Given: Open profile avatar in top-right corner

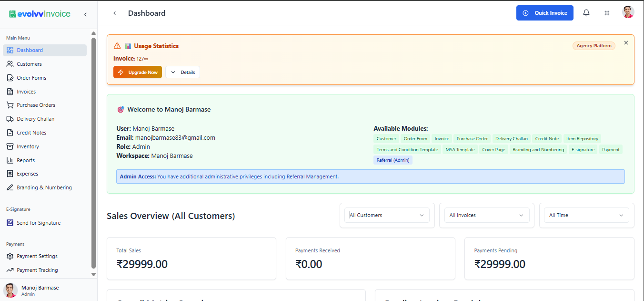Looking at the screenshot, I should (x=628, y=12).
